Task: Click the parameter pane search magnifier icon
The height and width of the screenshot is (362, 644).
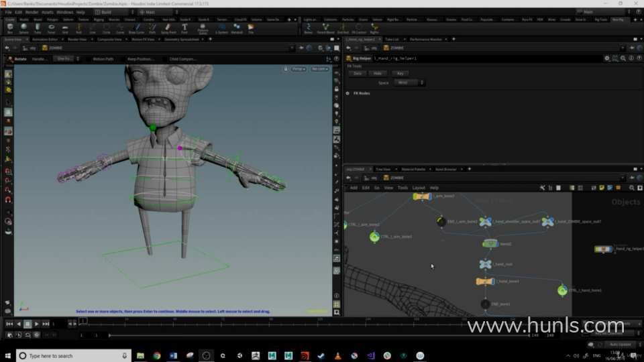Action: click(x=623, y=58)
